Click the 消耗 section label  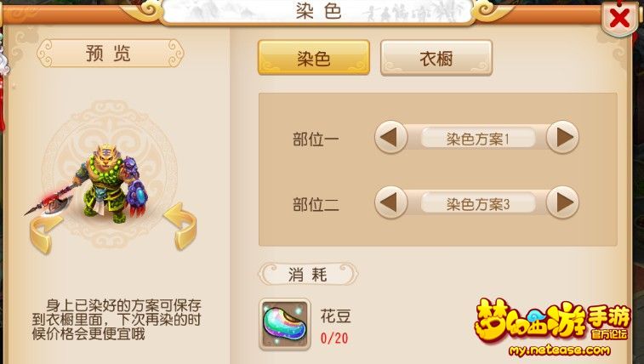(x=308, y=274)
